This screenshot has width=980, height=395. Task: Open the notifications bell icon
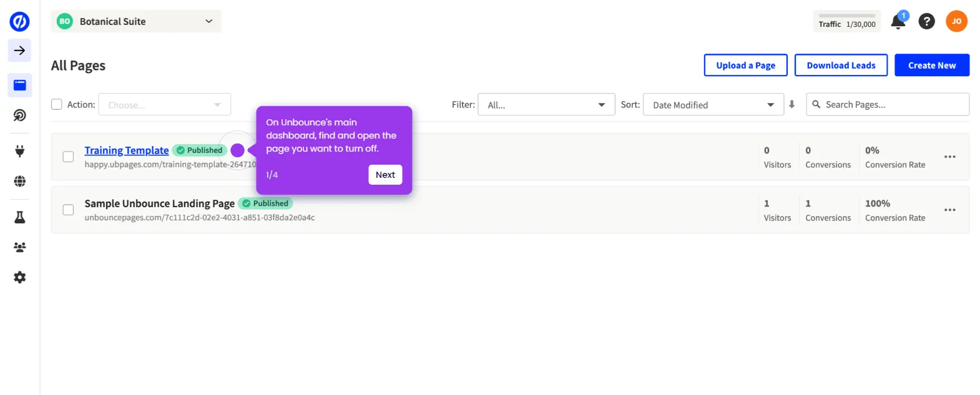coord(898,21)
